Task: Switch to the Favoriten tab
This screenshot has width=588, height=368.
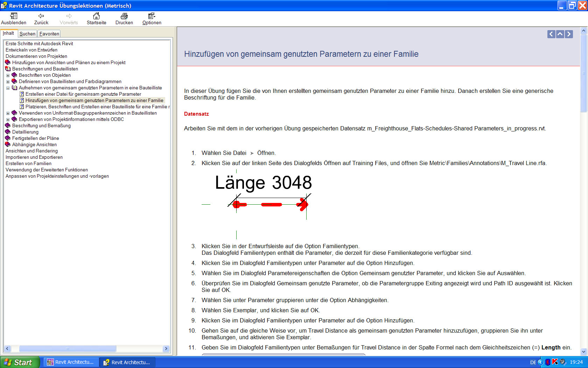Action: (49, 34)
